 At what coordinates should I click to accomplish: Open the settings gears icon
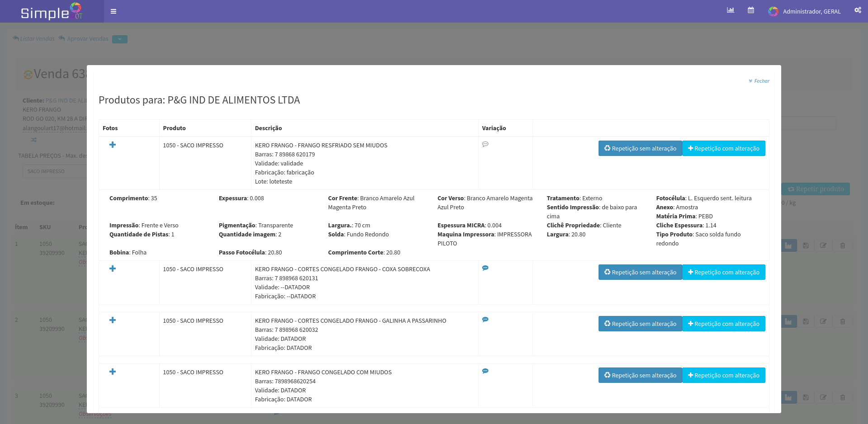858,10
